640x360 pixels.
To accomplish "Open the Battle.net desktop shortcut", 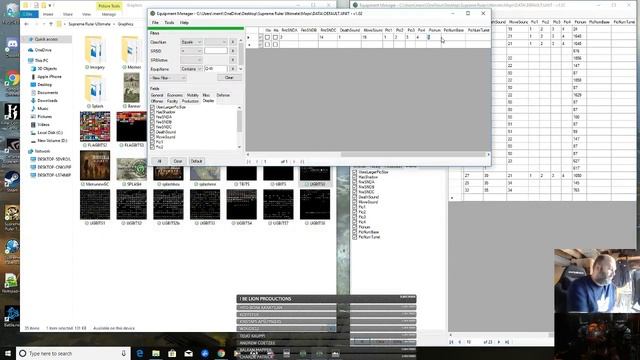I will pyautogui.click(x=11, y=317).
